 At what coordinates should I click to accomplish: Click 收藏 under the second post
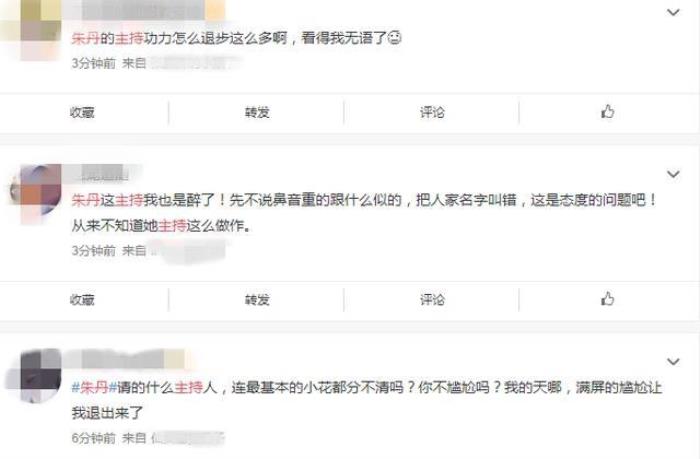(82, 300)
